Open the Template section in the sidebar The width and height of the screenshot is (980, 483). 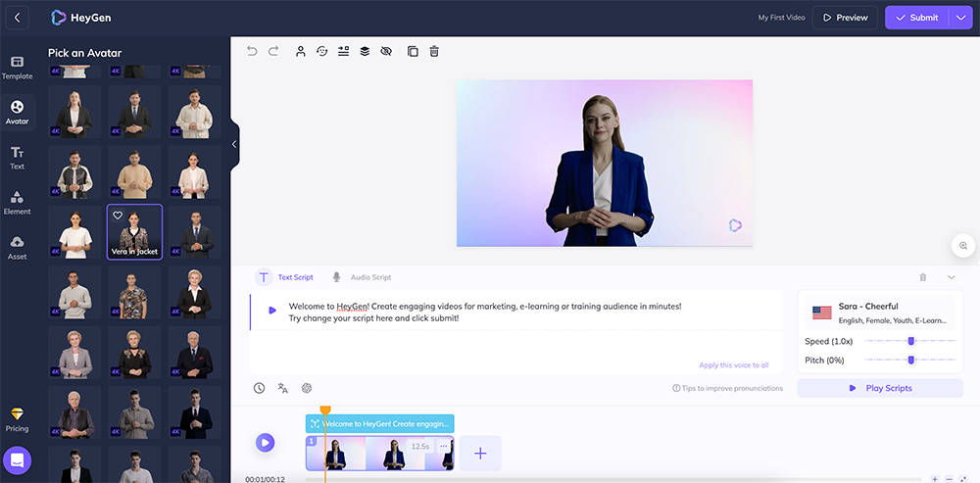point(17,67)
